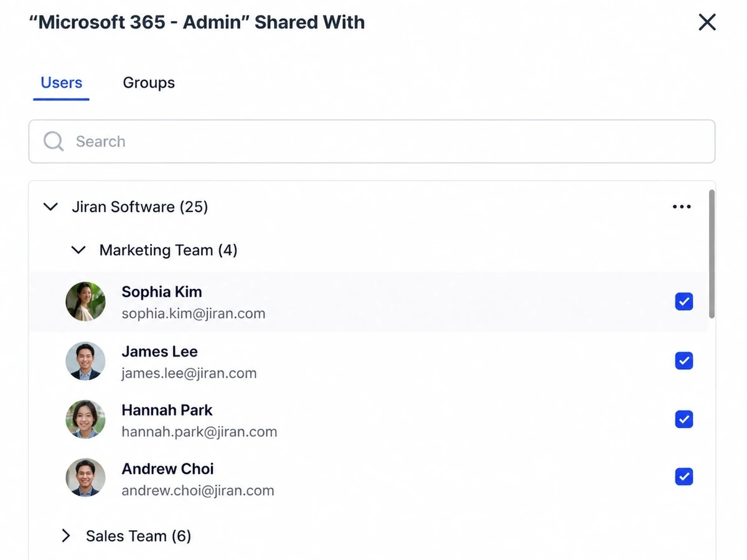Uncheck Andrew Choi's checkbox
The image size is (747, 560).
(x=684, y=477)
